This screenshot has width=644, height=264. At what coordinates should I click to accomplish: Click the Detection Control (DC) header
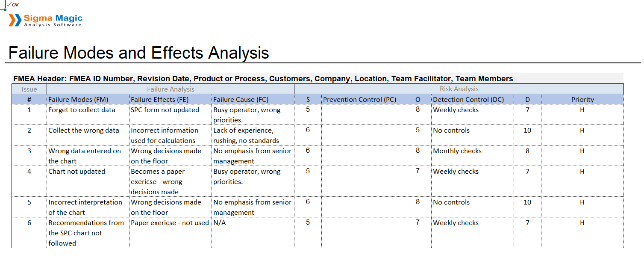(x=473, y=99)
